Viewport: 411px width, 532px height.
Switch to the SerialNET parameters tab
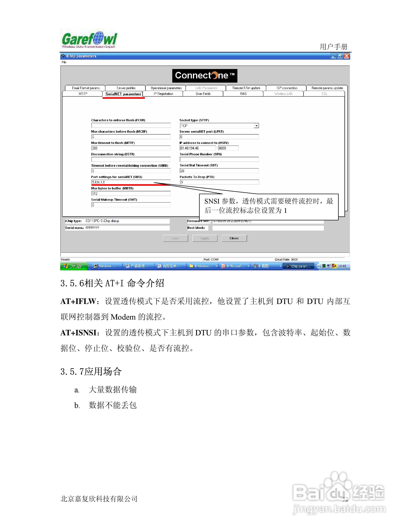(123, 94)
